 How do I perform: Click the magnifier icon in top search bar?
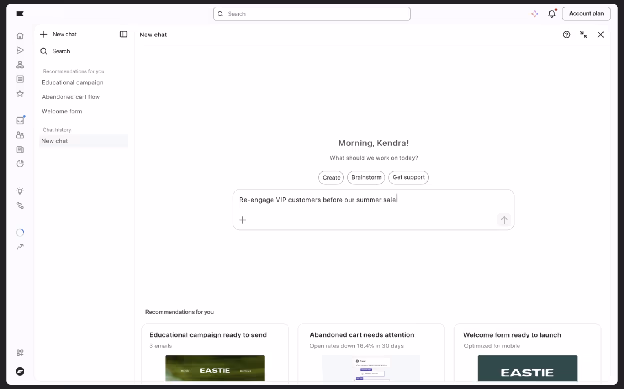click(220, 14)
